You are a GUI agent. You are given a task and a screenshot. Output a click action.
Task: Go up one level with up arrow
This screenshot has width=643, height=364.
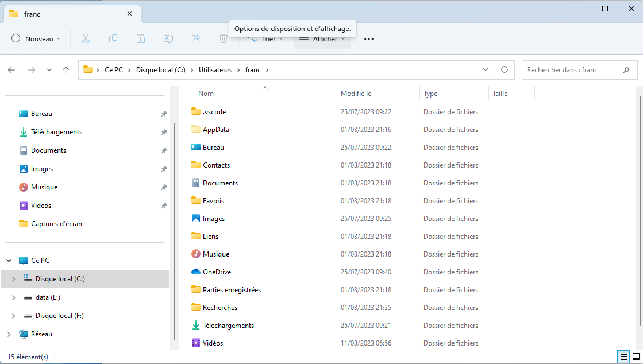[66, 70]
